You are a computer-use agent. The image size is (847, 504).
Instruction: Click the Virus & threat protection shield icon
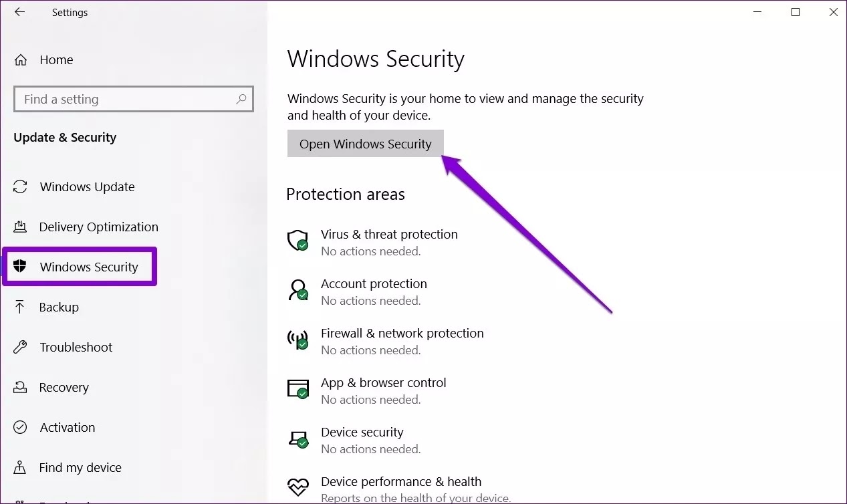[x=297, y=241]
